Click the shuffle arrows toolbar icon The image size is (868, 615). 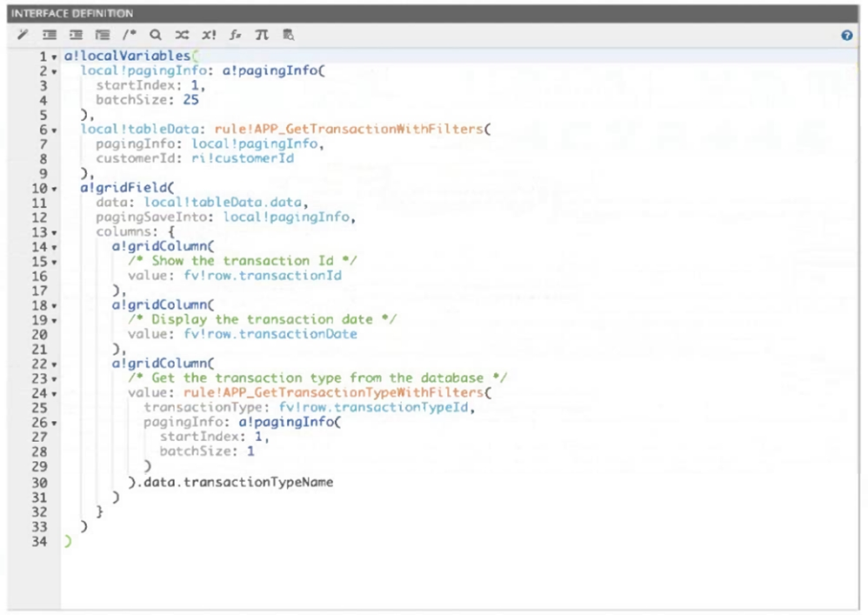point(181,35)
